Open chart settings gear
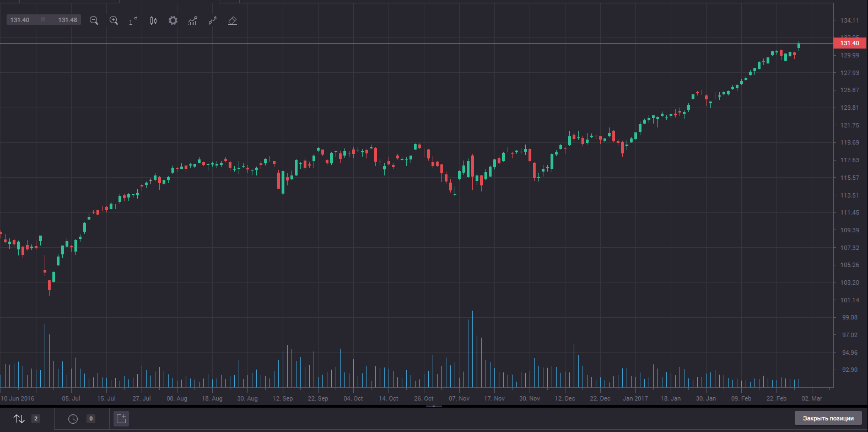 pyautogui.click(x=173, y=20)
